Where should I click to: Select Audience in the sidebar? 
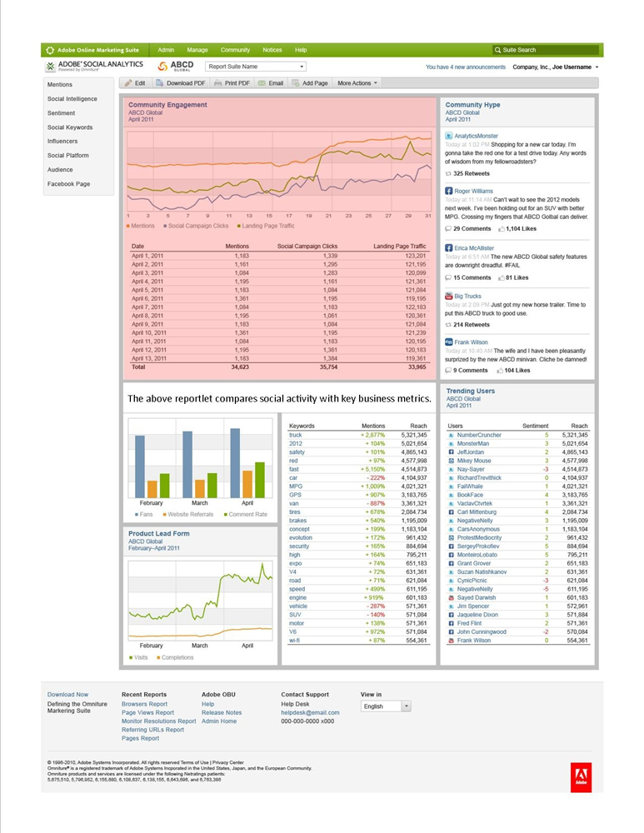(x=60, y=170)
